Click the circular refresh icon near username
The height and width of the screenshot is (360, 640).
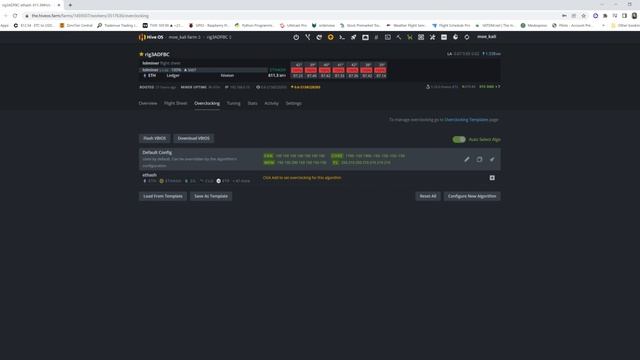(467, 37)
